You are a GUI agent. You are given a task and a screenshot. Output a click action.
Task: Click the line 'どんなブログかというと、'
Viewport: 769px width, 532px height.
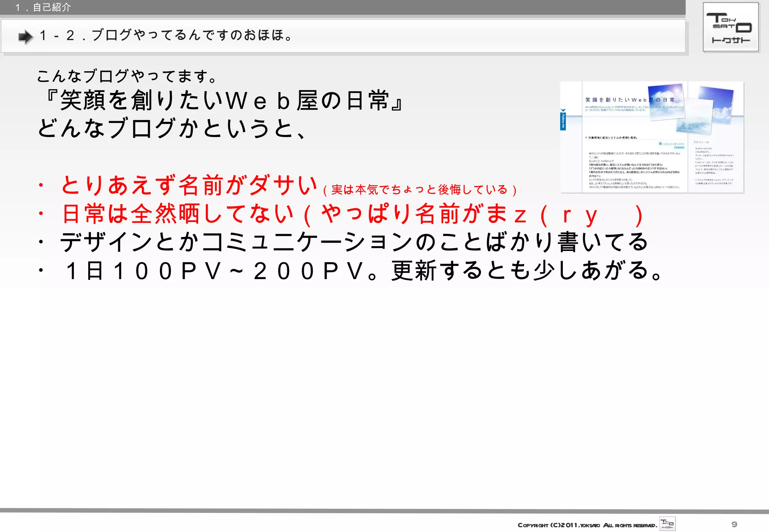[173, 128]
